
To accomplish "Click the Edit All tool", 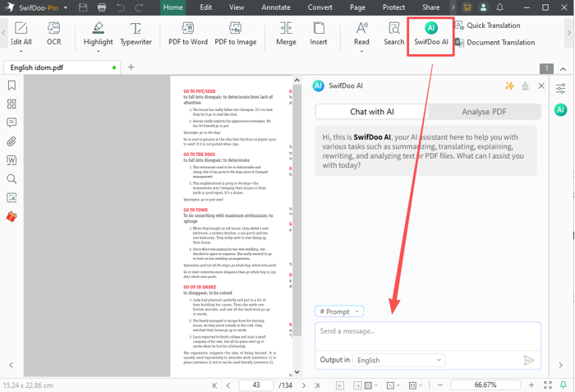I will click(21, 35).
